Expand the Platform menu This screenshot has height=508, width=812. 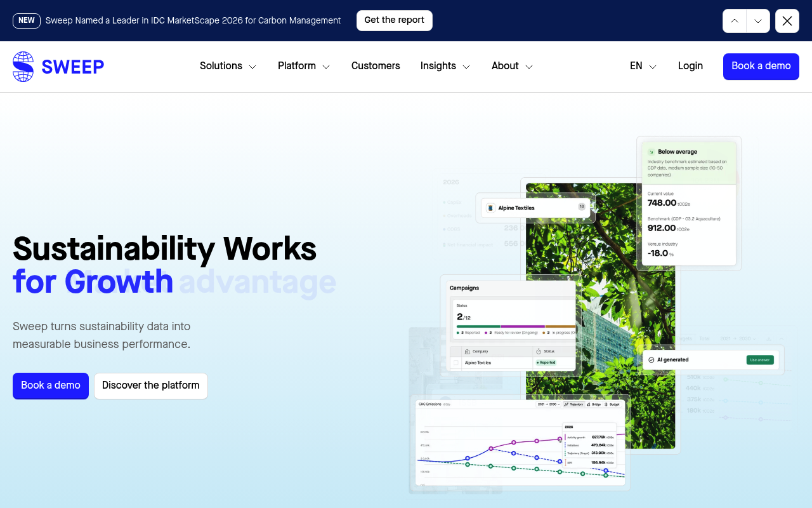pos(304,66)
